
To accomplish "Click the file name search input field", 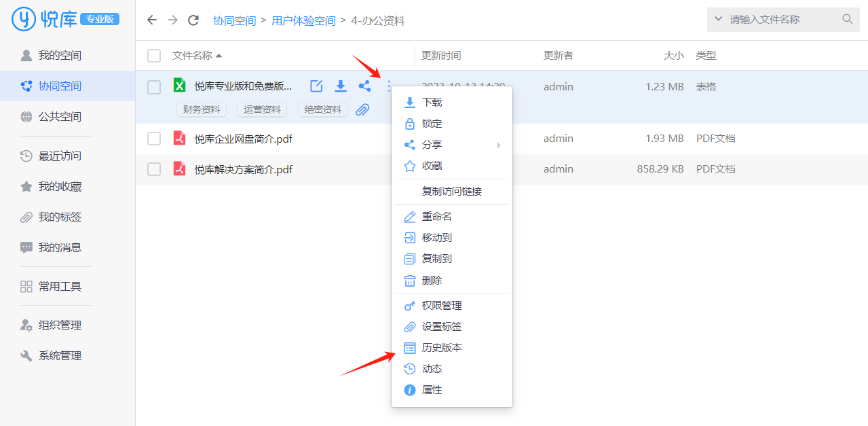I will [780, 20].
